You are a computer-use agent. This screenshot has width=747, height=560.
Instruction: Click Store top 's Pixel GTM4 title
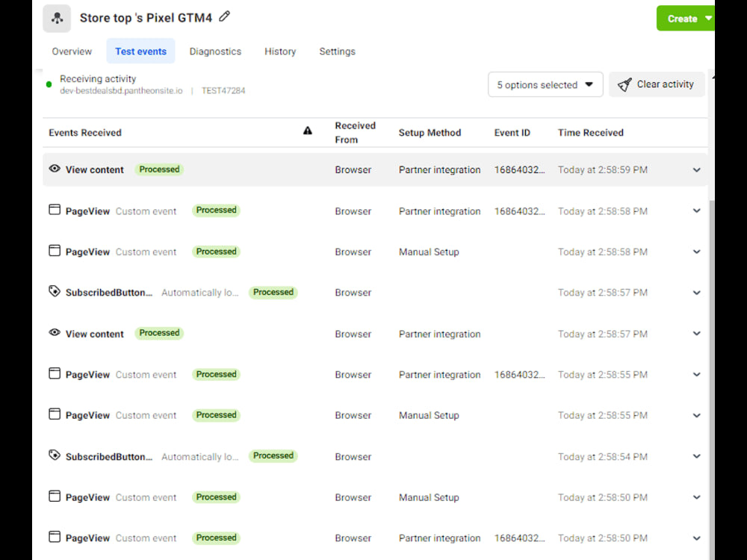[146, 18]
